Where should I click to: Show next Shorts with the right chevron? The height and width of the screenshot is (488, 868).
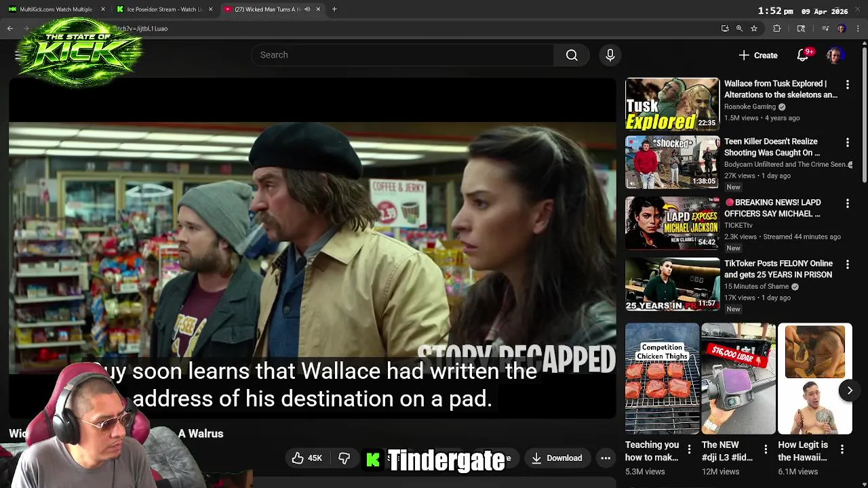click(x=849, y=390)
